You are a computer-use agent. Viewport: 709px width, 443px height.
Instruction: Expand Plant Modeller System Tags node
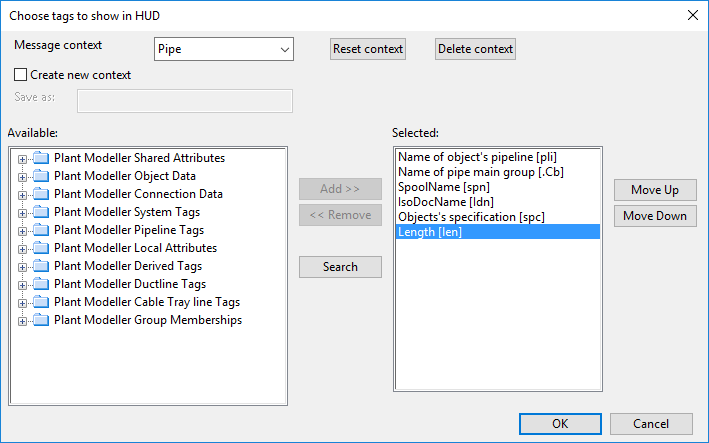click(x=22, y=213)
